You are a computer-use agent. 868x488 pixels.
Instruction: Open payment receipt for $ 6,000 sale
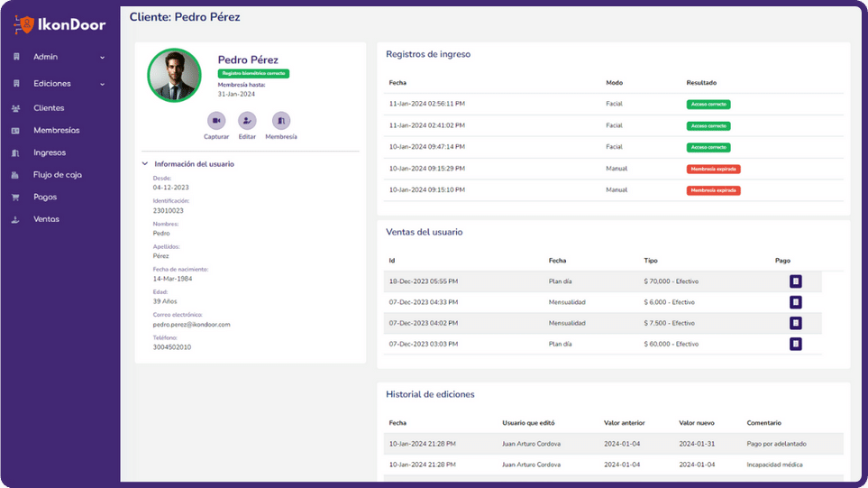click(x=796, y=302)
